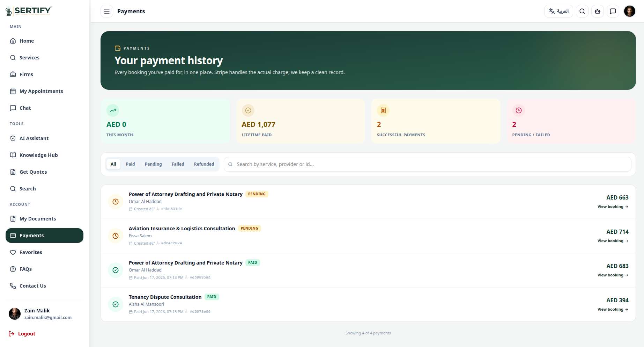The width and height of the screenshot is (644, 347).
Task: Open Contact Us in the sidebar
Action: 44,286
